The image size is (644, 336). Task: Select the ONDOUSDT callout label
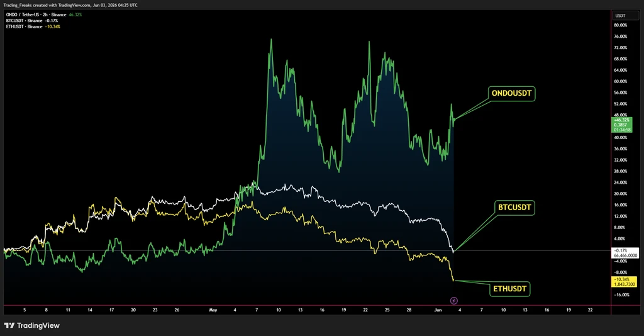click(x=511, y=93)
